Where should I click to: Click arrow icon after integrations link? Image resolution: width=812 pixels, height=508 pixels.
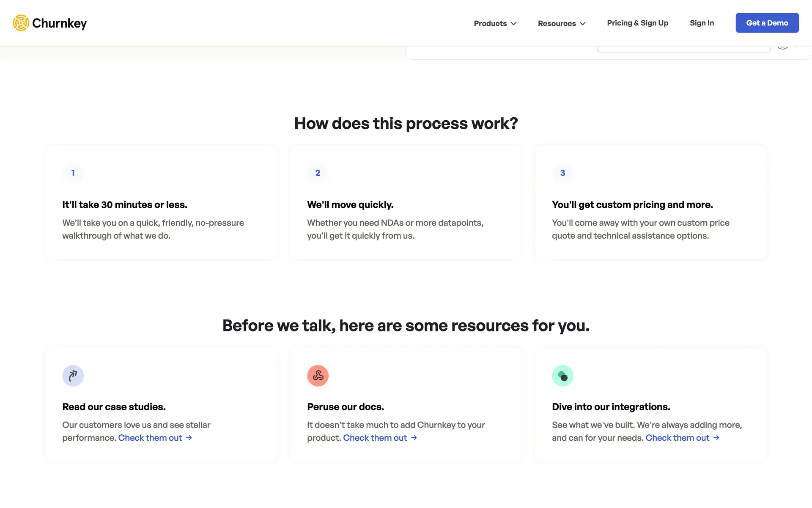click(x=716, y=438)
